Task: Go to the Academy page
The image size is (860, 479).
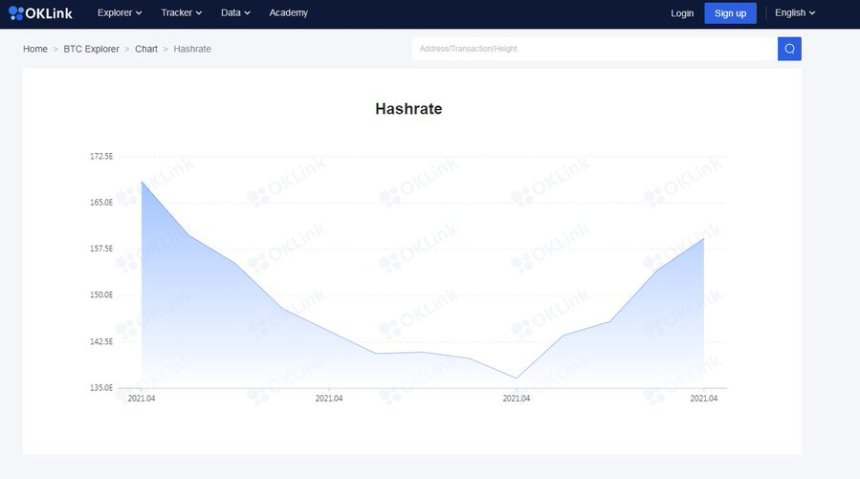Action: click(x=288, y=13)
